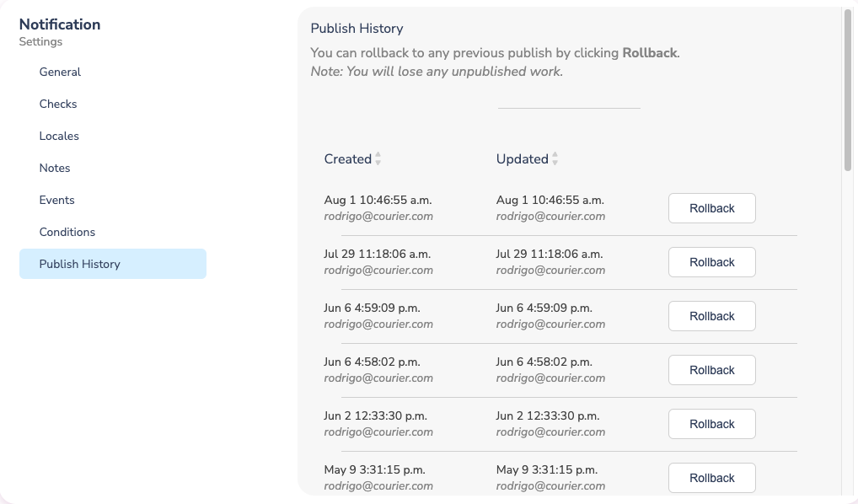The width and height of the screenshot is (858, 504).
Task: Rollback to the Jun 6 4:59 publish
Action: [x=711, y=316]
